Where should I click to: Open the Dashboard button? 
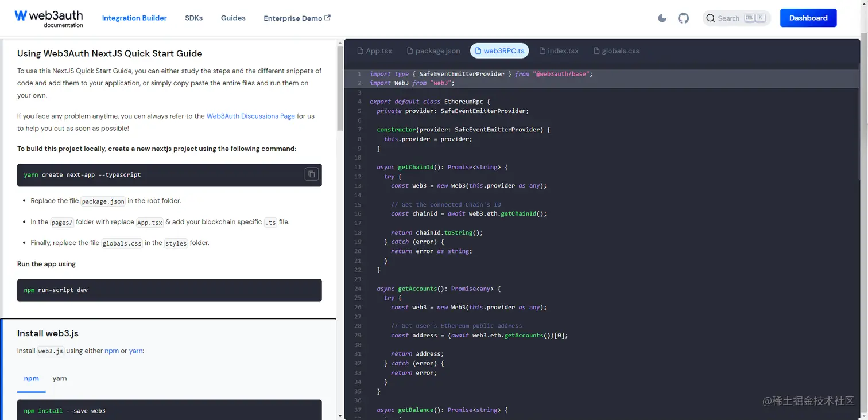808,18
